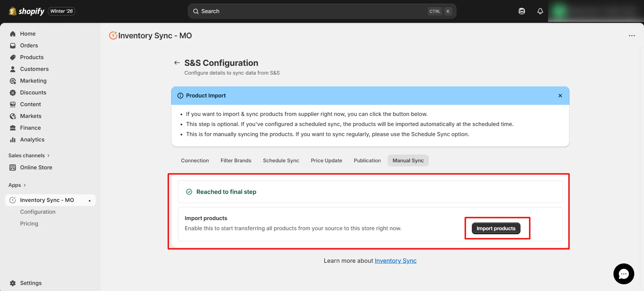
Task: Expand the Apps section
Action: [17, 185]
